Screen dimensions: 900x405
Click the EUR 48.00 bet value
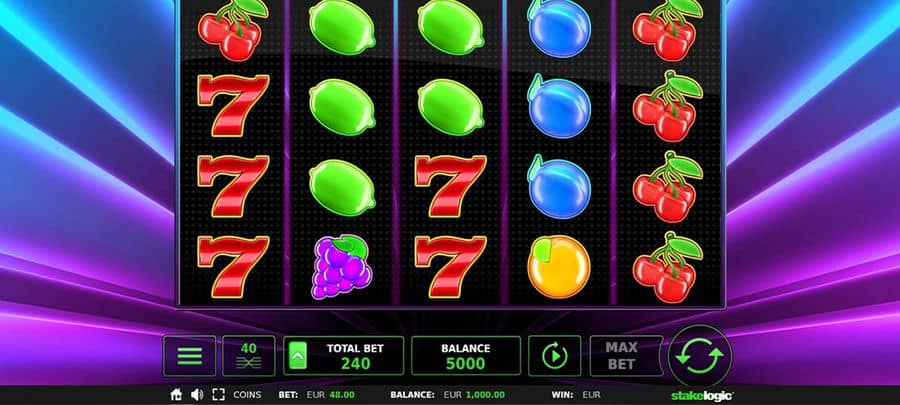pyautogui.click(x=331, y=395)
